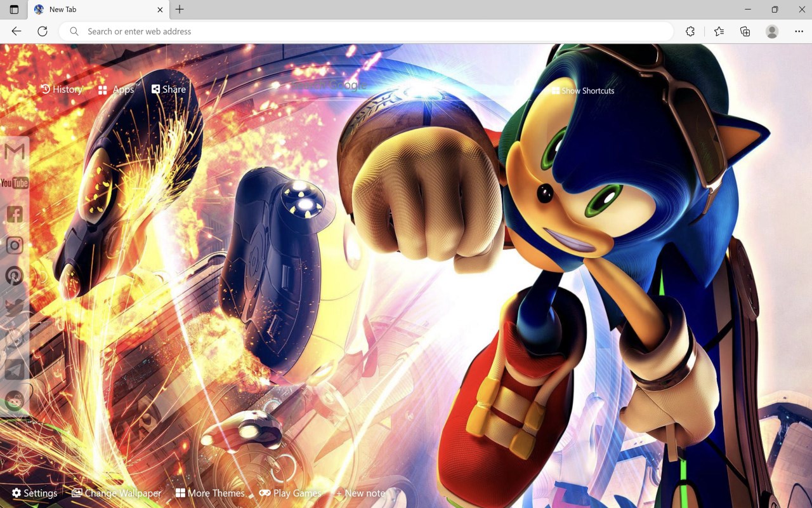The width and height of the screenshot is (812, 508).
Task: Add a note with + New note
Action: 360,493
